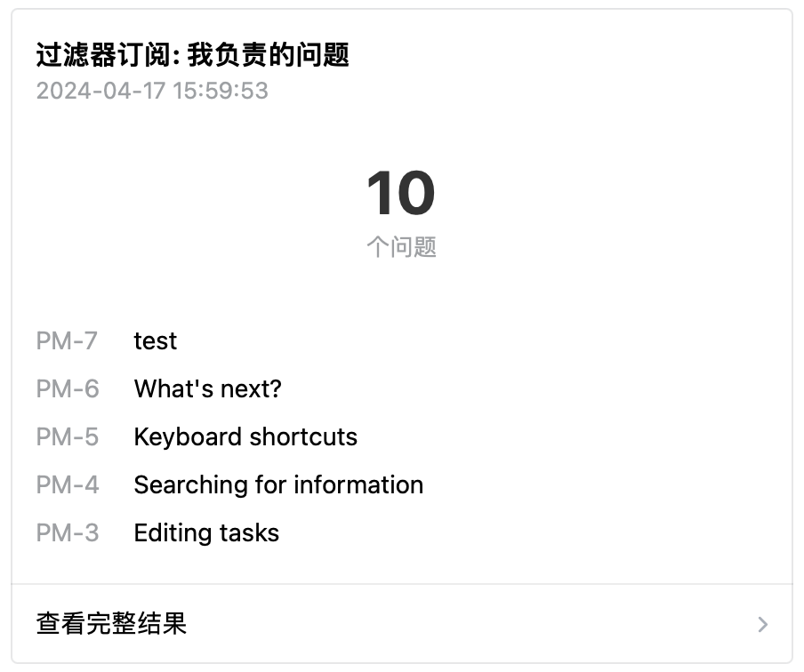Click the large issue count 10
Viewport: 804px width, 672px height.
[401, 194]
